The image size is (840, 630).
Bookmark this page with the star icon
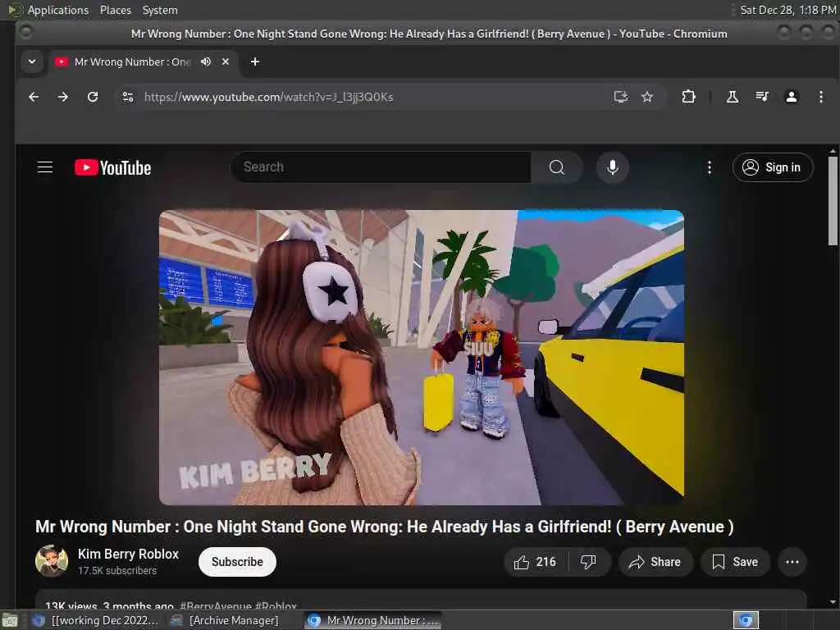click(647, 97)
